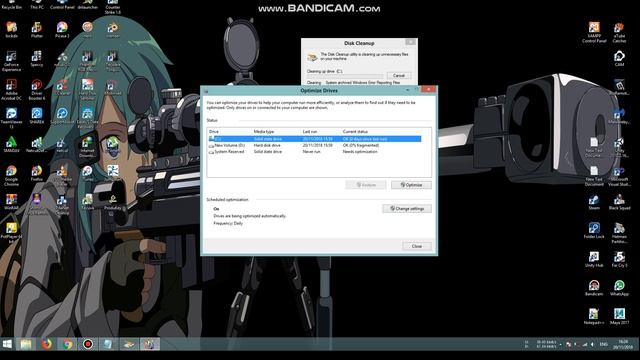
Task: Select the highlighted (C:) drive row
Action: pos(314,139)
